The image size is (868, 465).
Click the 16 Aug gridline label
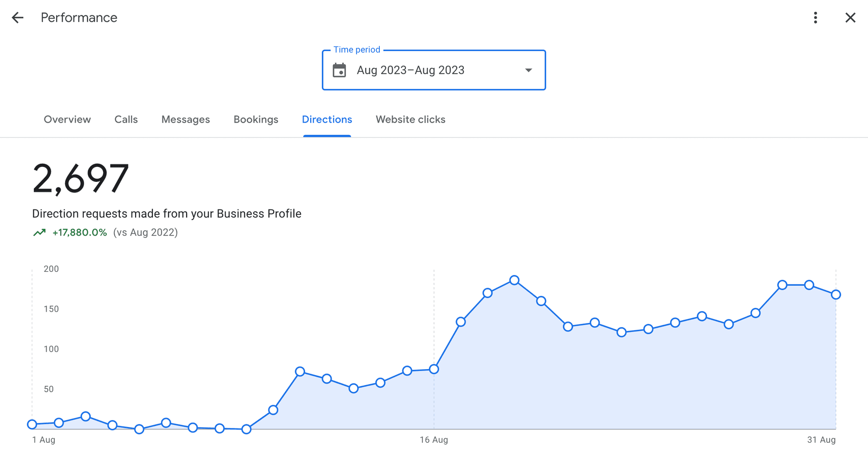pyautogui.click(x=434, y=439)
